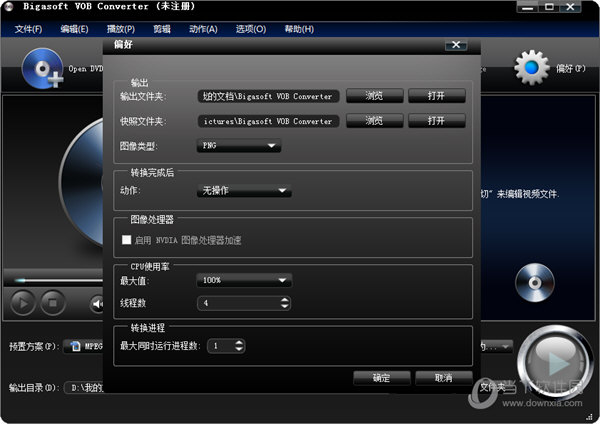600x424 pixels.
Task: Click the small disc icon on right
Action: pos(535,282)
